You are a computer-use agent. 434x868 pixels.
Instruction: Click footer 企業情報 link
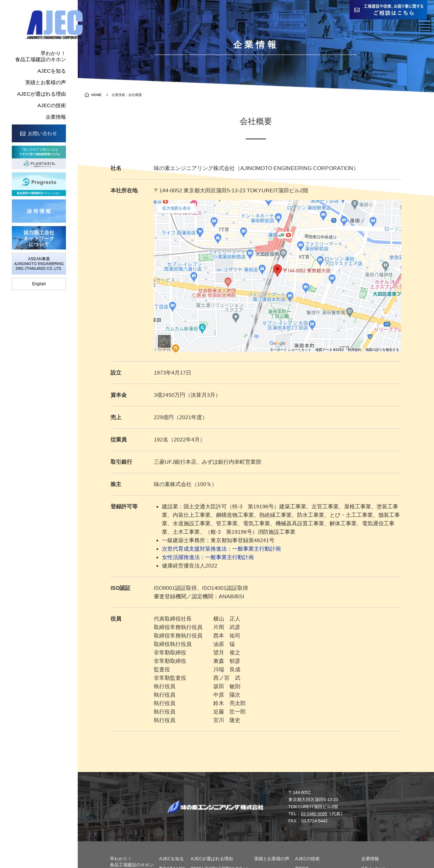[x=370, y=859]
